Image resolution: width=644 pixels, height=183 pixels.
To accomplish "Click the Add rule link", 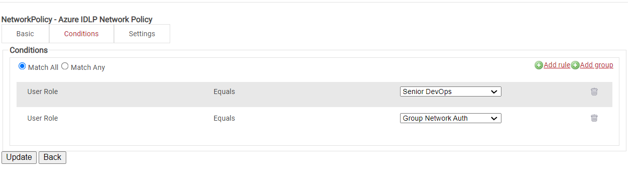I will pyautogui.click(x=557, y=65).
